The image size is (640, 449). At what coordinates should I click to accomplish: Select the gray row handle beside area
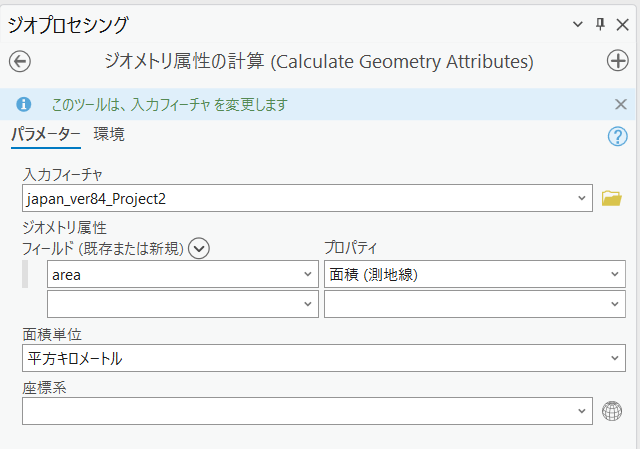coord(25,275)
